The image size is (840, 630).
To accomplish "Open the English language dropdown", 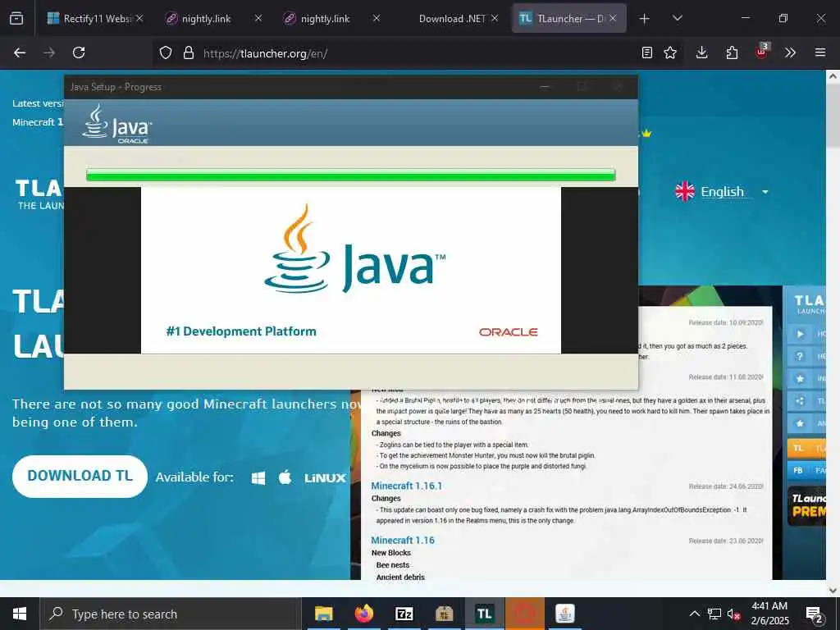I will pos(722,191).
